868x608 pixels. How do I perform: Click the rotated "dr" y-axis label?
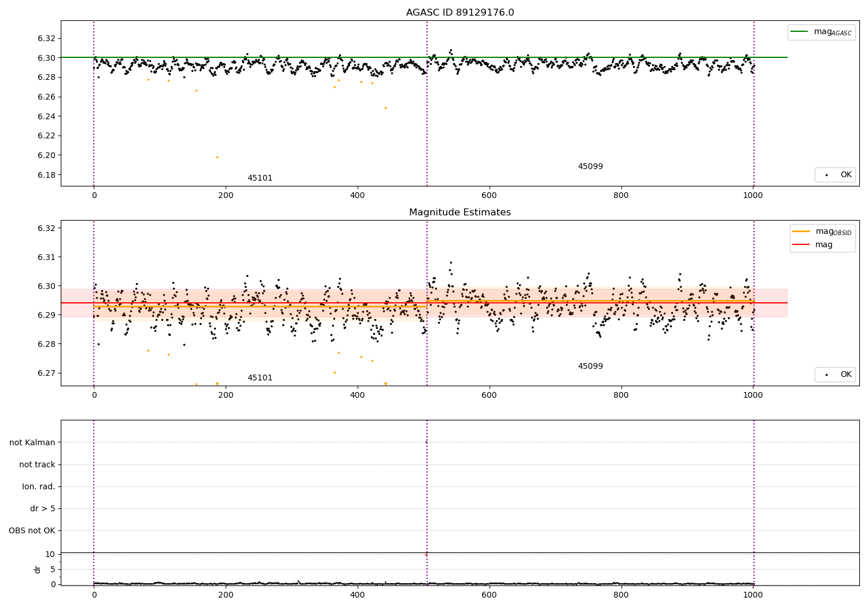38,569
